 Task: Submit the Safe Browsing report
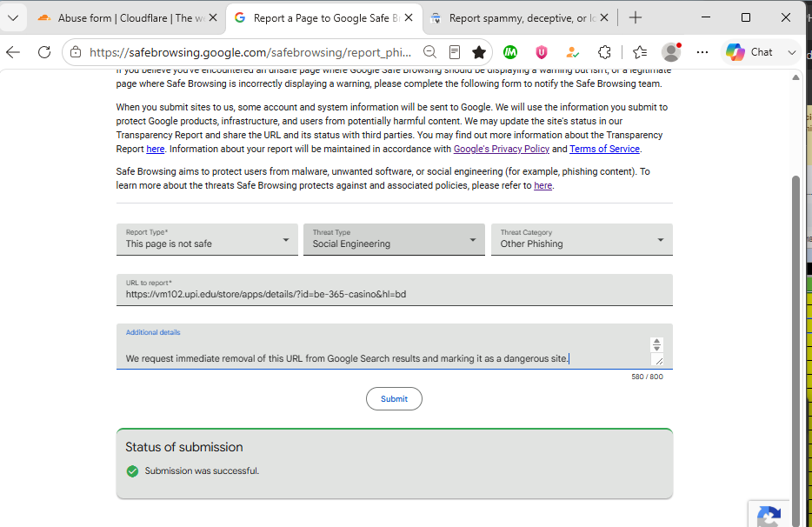[394, 399]
